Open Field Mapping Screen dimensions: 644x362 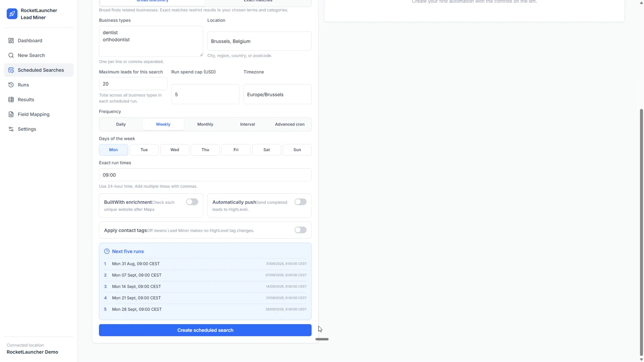39,114
